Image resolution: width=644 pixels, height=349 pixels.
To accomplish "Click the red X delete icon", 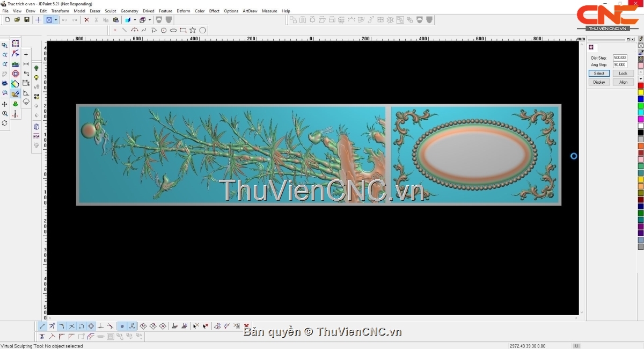I will coord(86,20).
